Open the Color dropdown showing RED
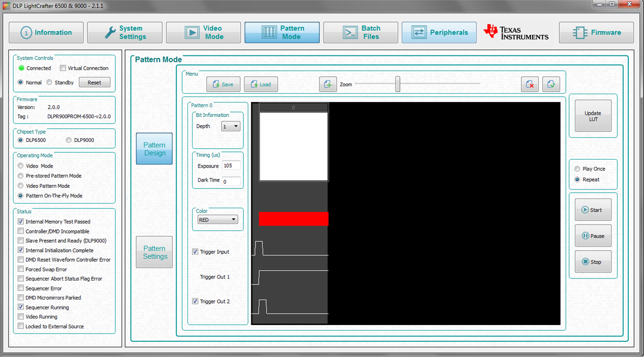 (x=217, y=220)
